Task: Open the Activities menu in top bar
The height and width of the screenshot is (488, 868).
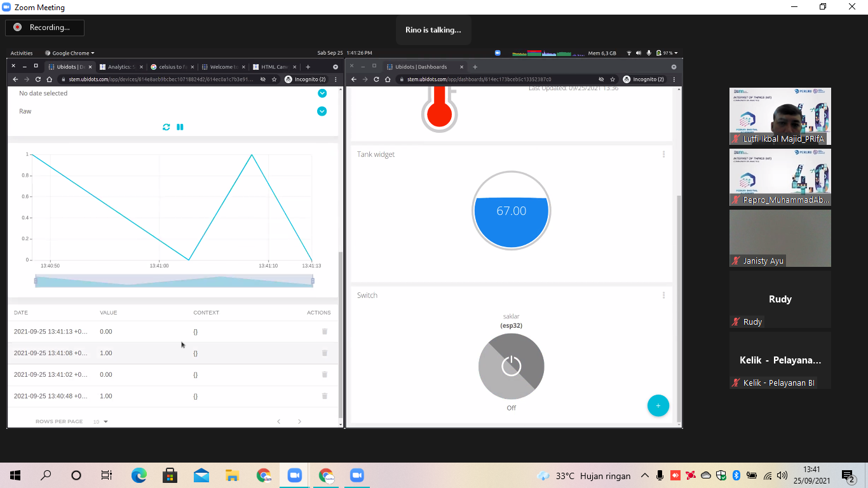Action: click(22, 53)
